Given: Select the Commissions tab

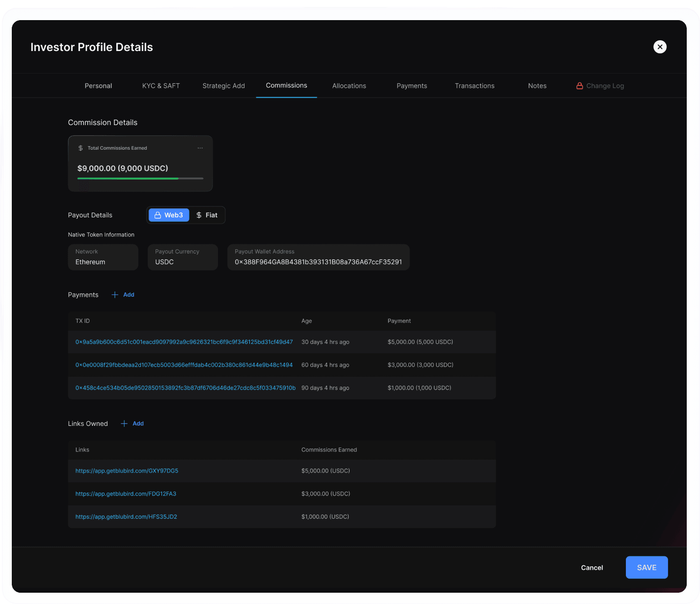Looking at the screenshot, I should (x=287, y=85).
